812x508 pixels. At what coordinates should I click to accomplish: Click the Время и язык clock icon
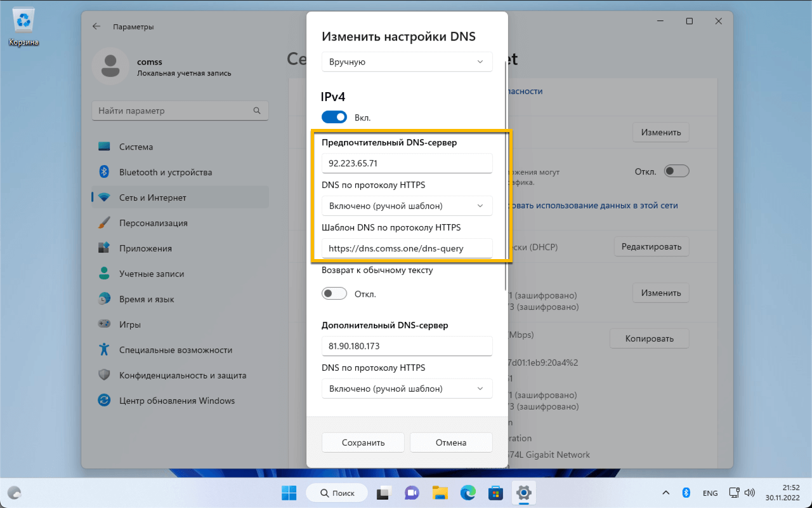105,299
